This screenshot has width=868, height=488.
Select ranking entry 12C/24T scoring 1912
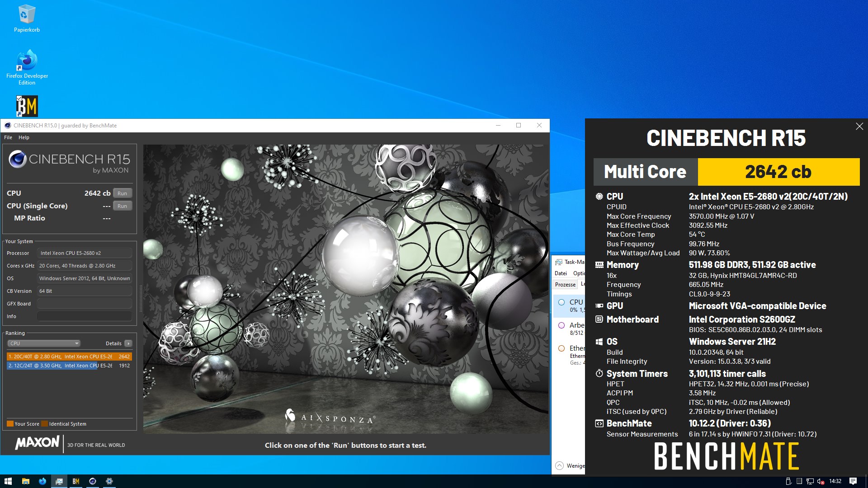pyautogui.click(x=69, y=366)
